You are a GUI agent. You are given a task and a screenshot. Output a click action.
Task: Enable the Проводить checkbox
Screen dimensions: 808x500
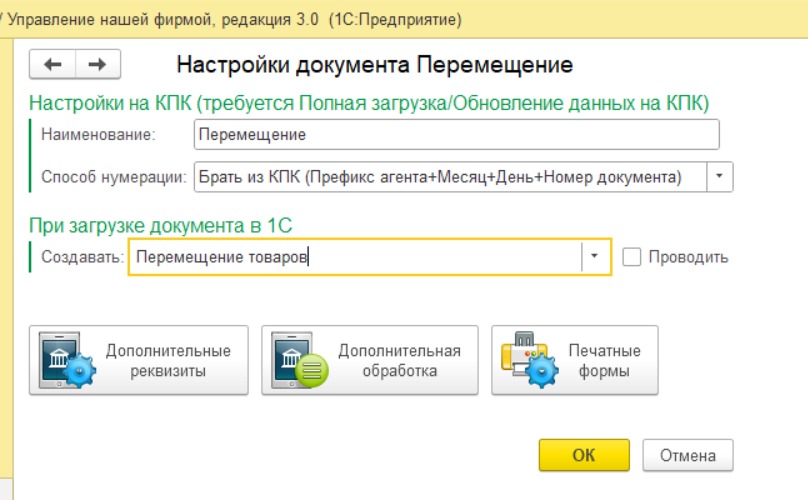tap(631, 257)
